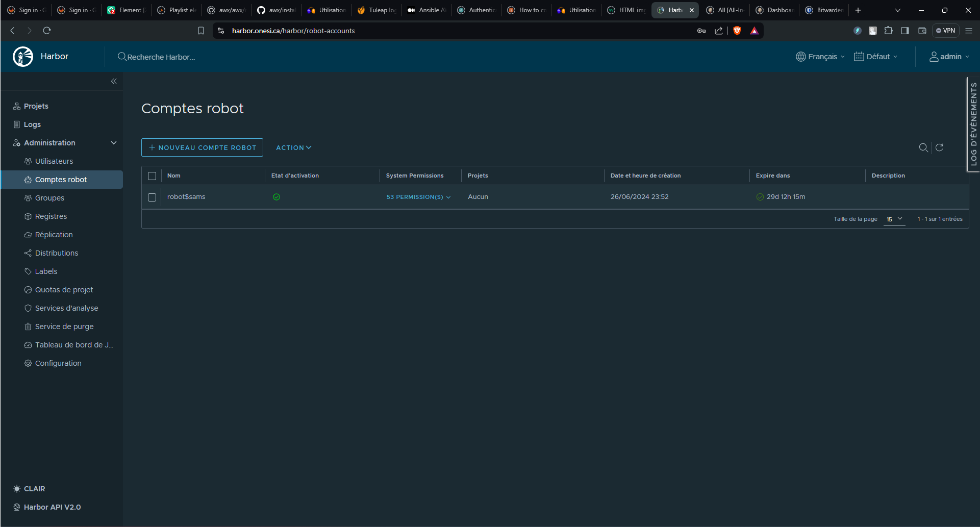Viewport: 980px width, 527px height.
Task: Collapse the Harbor sidebar navigation
Action: coord(114,81)
